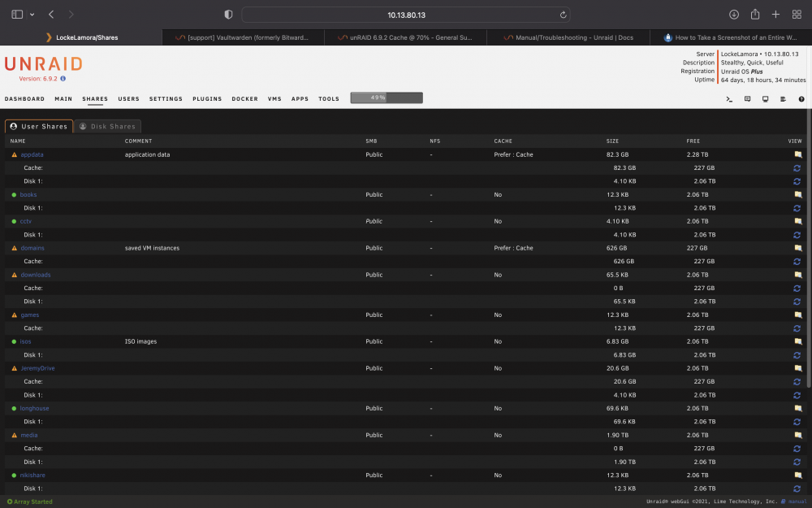Click the 49% progress bar
812x508 pixels.
point(387,98)
